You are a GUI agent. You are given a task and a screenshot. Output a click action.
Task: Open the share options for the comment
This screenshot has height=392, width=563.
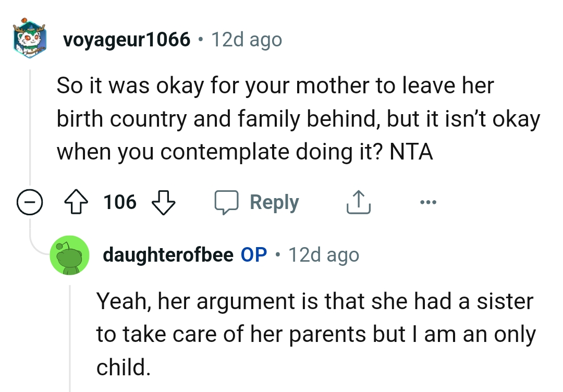pyautogui.click(x=358, y=202)
